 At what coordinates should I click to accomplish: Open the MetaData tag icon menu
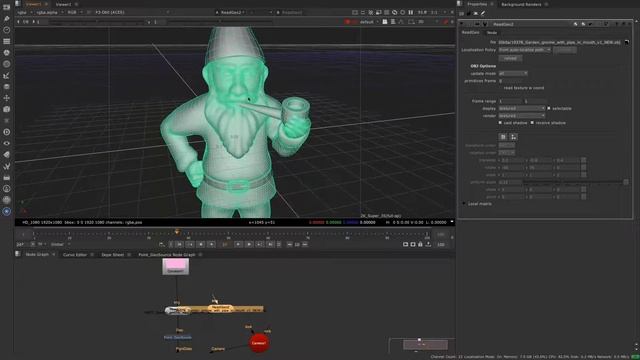tap(7, 155)
